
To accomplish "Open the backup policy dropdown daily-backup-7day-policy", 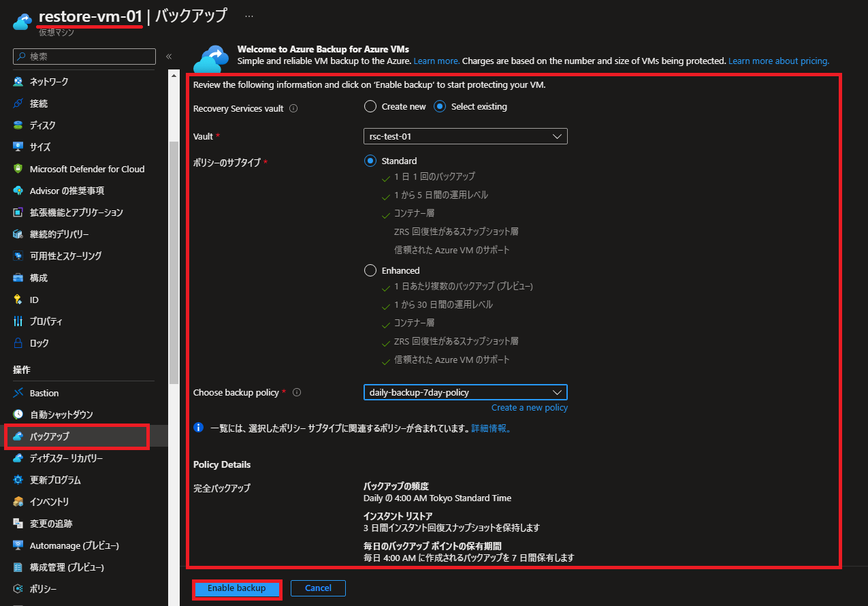I will (x=466, y=392).
